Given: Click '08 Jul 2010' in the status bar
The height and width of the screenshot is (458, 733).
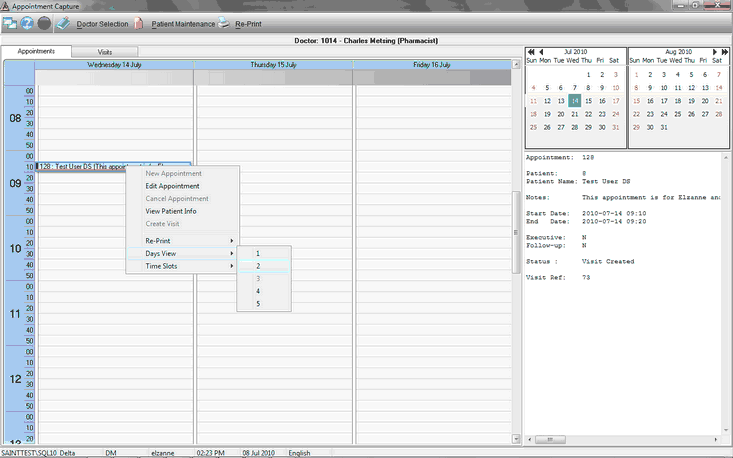Looking at the screenshot, I should pyautogui.click(x=259, y=453).
